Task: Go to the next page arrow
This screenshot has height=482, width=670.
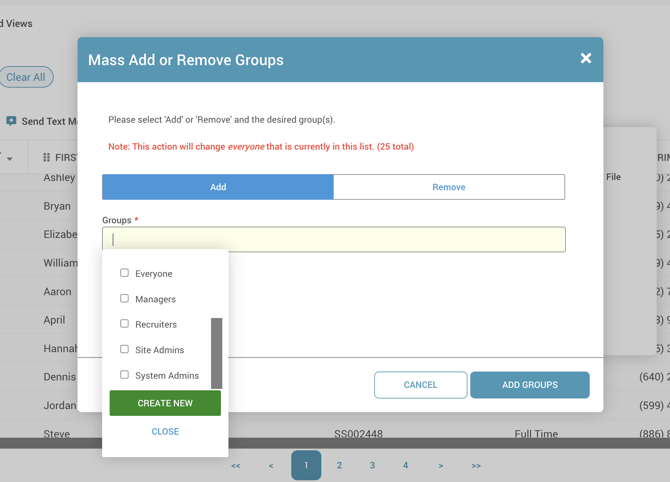Action: click(441, 466)
